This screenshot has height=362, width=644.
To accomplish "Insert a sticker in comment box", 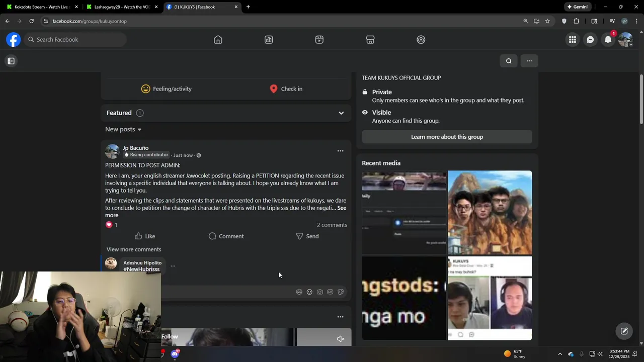I will click(x=341, y=292).
